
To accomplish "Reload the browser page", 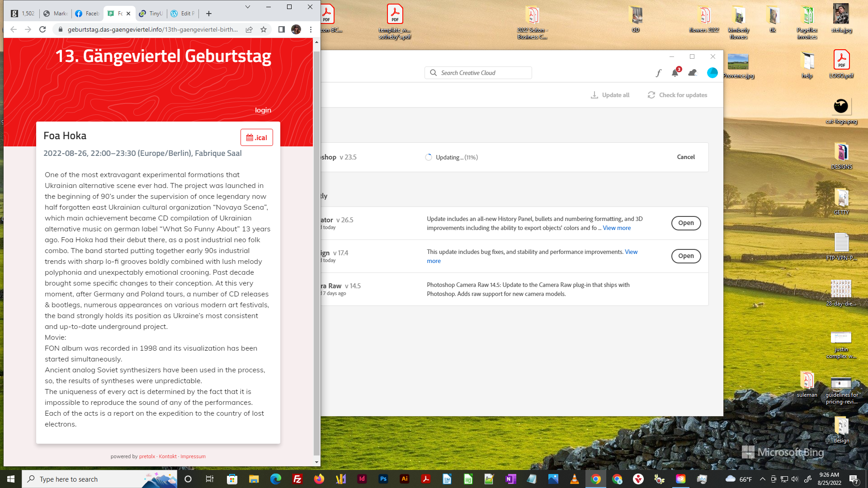I will (42, 29).
